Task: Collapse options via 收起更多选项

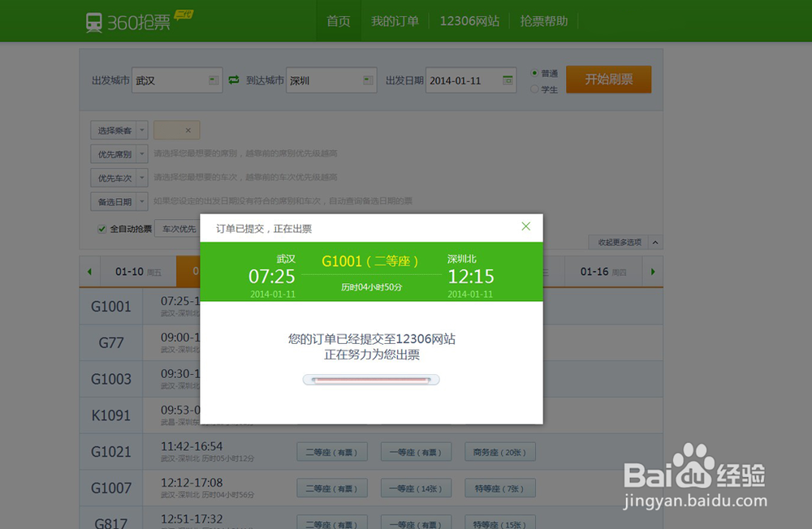Action: 625,243
